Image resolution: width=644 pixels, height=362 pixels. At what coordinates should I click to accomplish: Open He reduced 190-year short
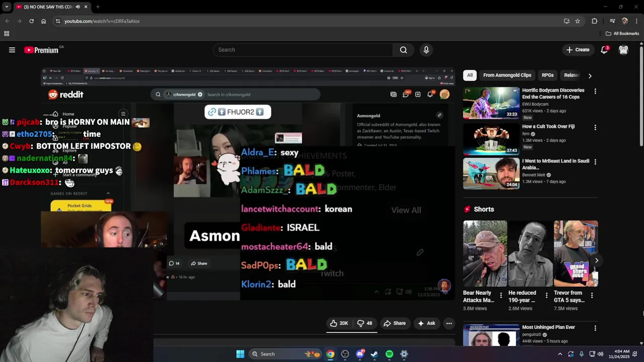click(x=530, y=253)
